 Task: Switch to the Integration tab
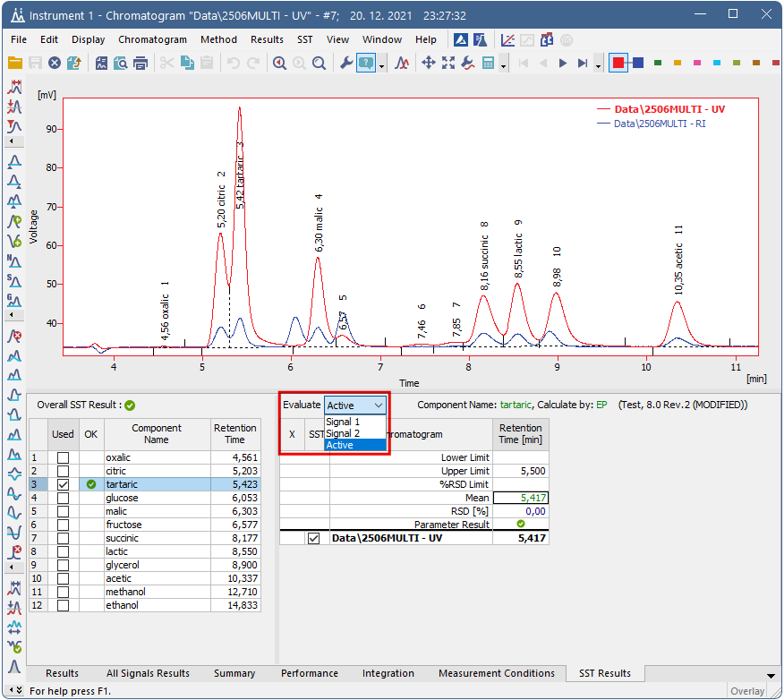tap(388, 673)
